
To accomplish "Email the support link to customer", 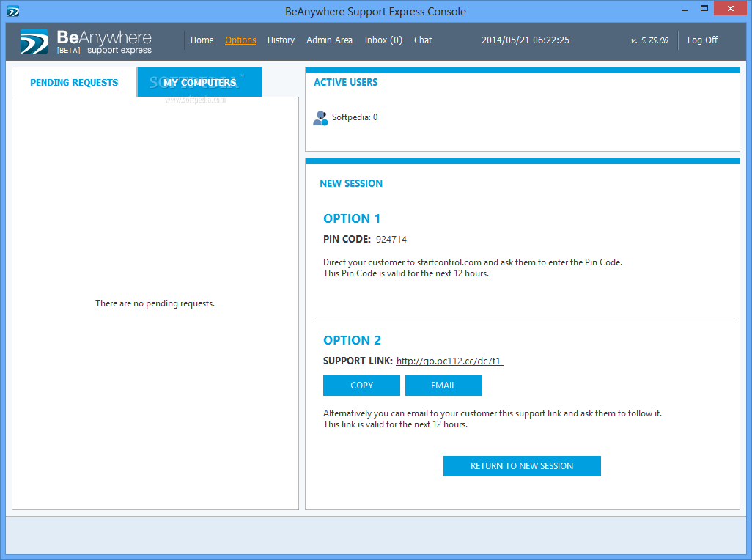I will [x=443, y=386].
